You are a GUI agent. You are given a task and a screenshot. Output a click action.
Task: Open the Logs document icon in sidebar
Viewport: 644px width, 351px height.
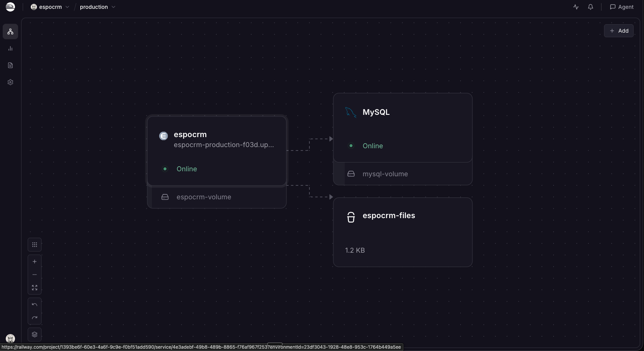coord(10,65)
